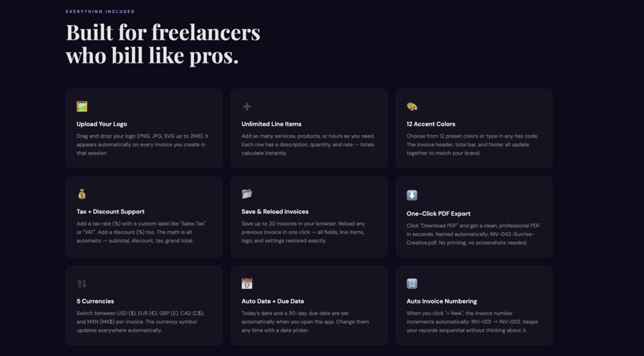The image size is (644, 356).
Task: Click the Unlimited Line Items title
Action: tap(271, 124)
